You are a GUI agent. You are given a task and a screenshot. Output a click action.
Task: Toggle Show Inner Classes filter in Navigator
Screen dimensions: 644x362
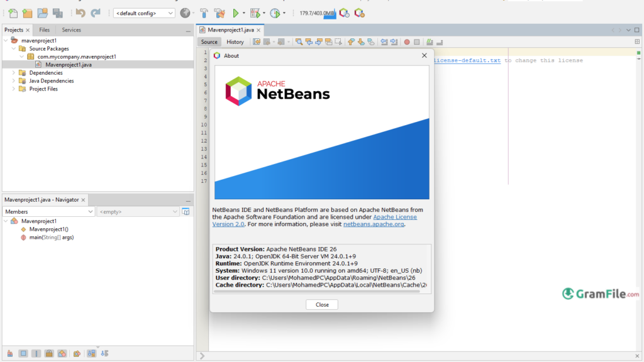point(62,353)
